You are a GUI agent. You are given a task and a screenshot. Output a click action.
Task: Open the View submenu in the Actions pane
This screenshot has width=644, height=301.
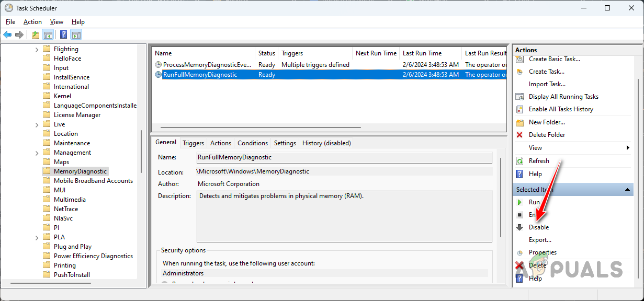pyautogui.click(x=535, y=147)
